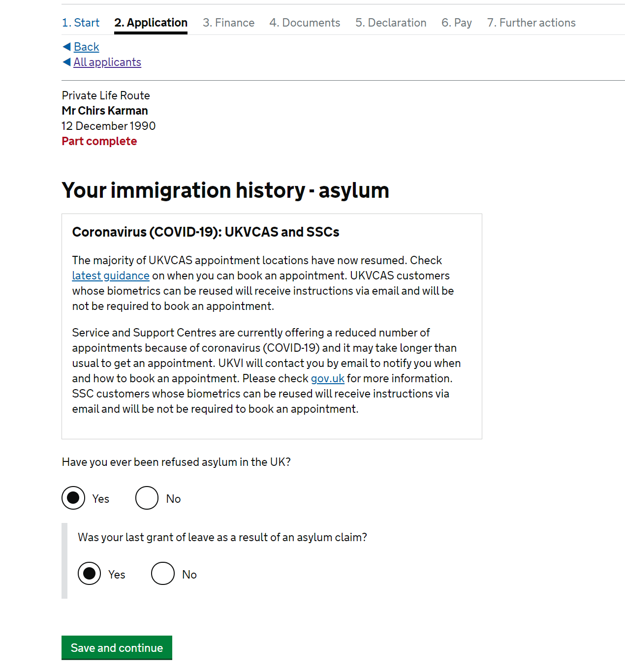Viewport: 625px width, 672px height.
Task: Select the 2. Application tab
Action: 151,23
